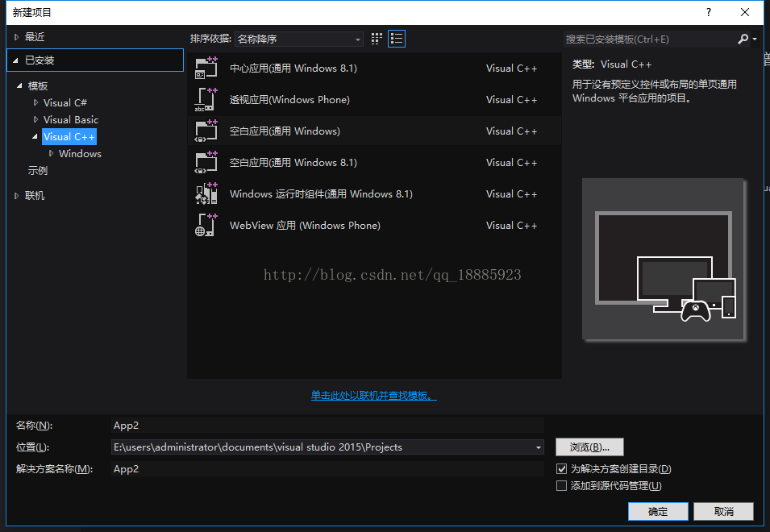Viewport: 770px width, 532px height.
Task: Switch to medium icons list view
Action: pos(397,39)
